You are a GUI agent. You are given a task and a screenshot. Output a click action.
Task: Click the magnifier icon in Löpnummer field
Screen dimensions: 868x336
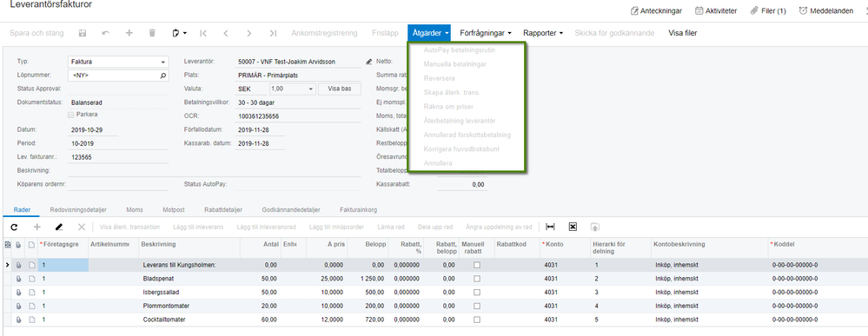pyautogui.click(x=163, y=76)
